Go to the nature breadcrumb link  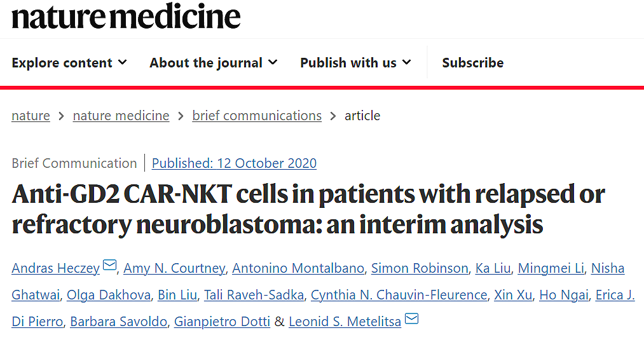click(x=31, y=116)
